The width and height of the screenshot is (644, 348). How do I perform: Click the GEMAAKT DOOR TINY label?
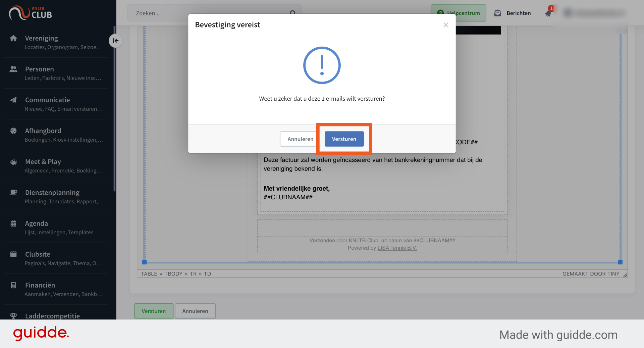pyautogui.click(x=591, y=274)
